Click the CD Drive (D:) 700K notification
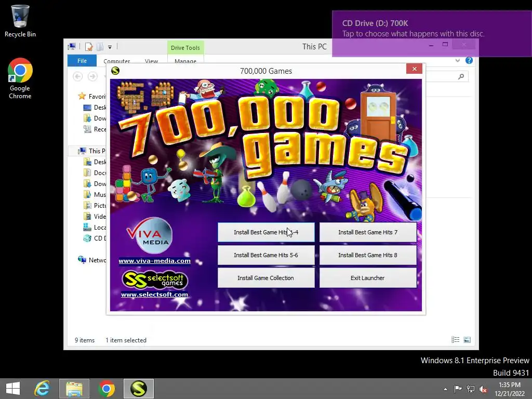This screenshot has height=399, width=532. tap(432, 33)
